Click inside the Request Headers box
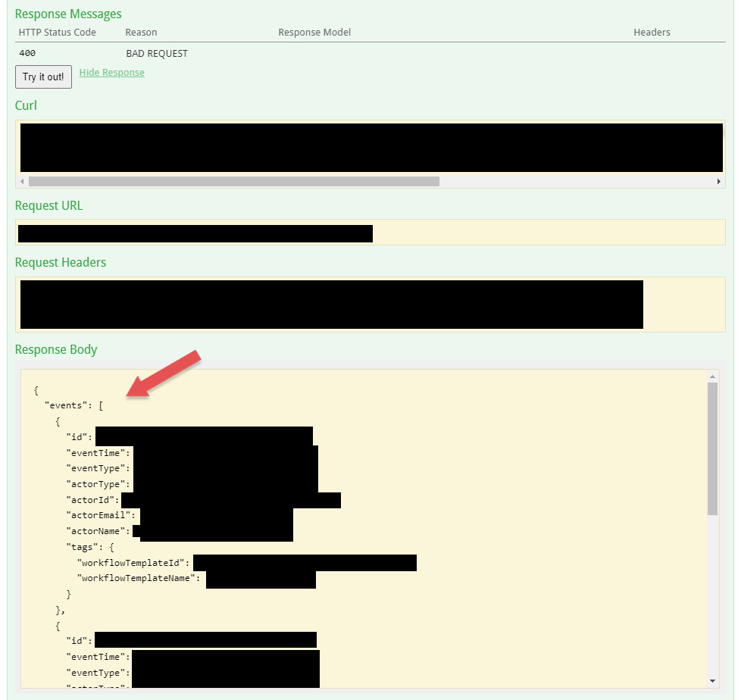The image size is (741, 700). (x=370, y=304)
